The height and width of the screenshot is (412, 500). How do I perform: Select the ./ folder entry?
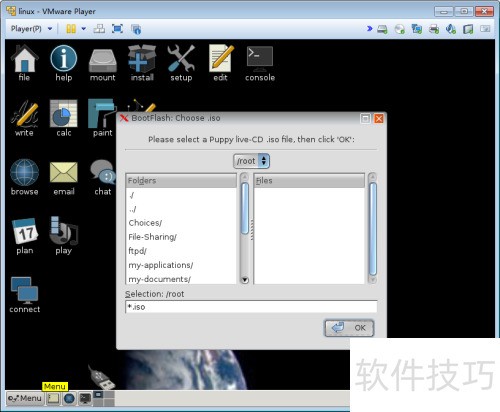pos(181,195)
